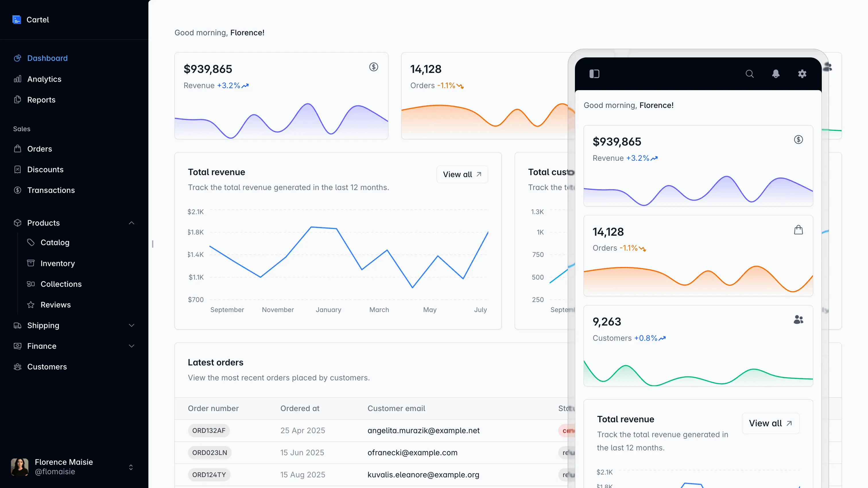
Task: Click the Reports documents icon
Action: point(18,99)
